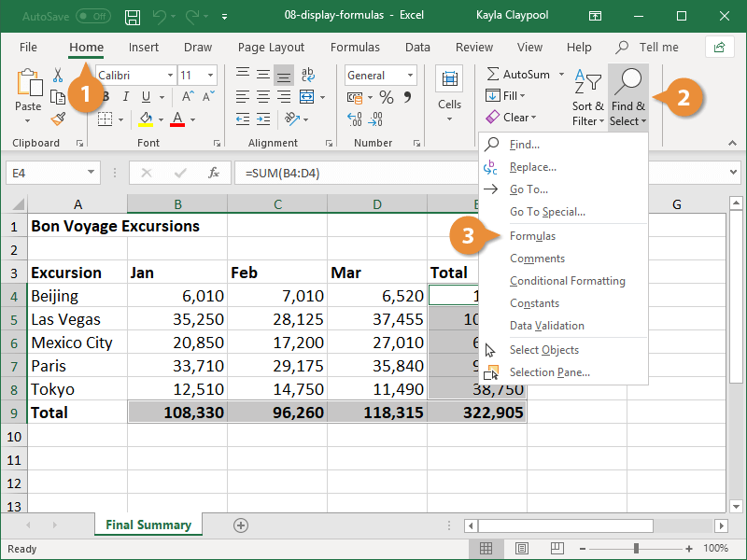
Task: Toggle Bold formatting
Action: pos(106,97)
